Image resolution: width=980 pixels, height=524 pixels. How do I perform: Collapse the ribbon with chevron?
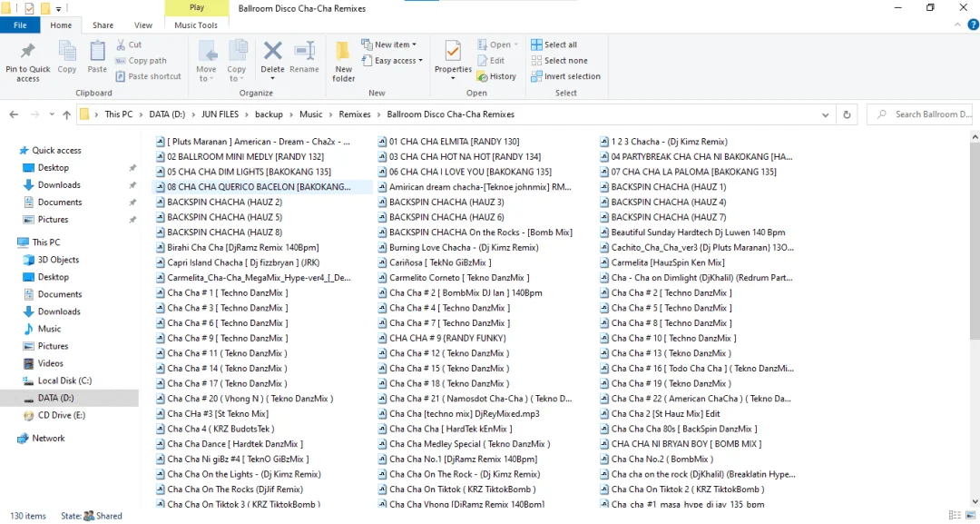pyautogui.click(x=957, y=25)
